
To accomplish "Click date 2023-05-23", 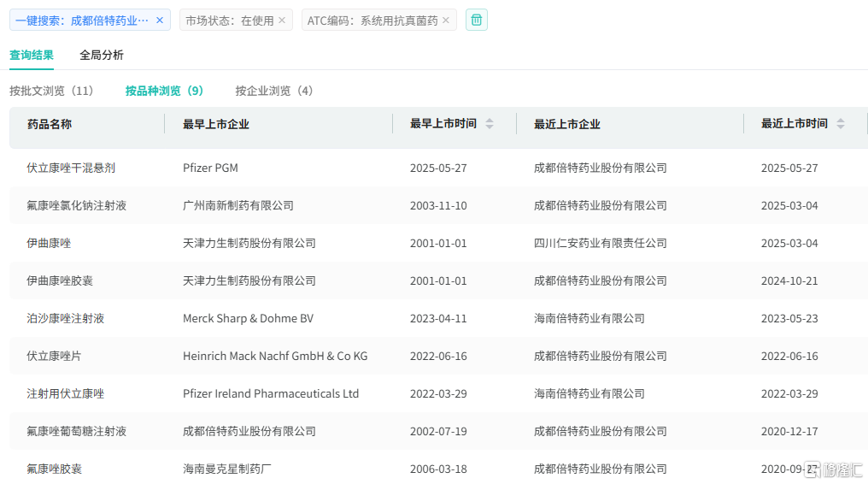I will click(x=789, y=318).
